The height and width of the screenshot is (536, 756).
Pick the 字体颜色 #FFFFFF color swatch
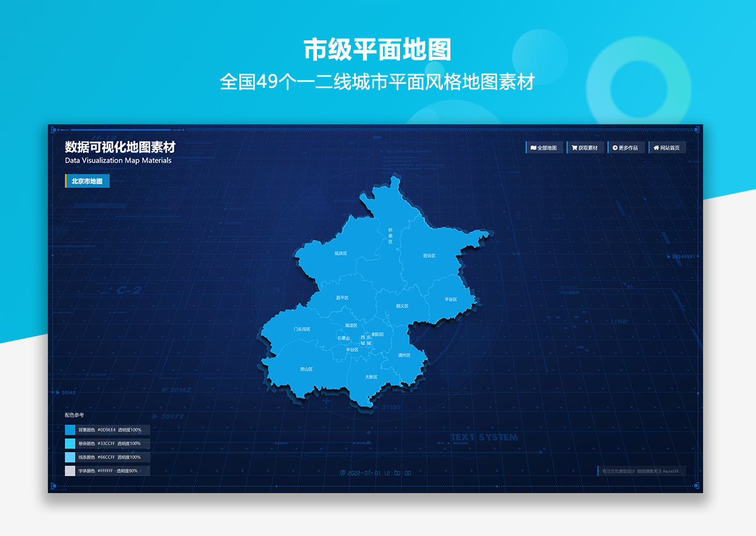coord(70,471)
